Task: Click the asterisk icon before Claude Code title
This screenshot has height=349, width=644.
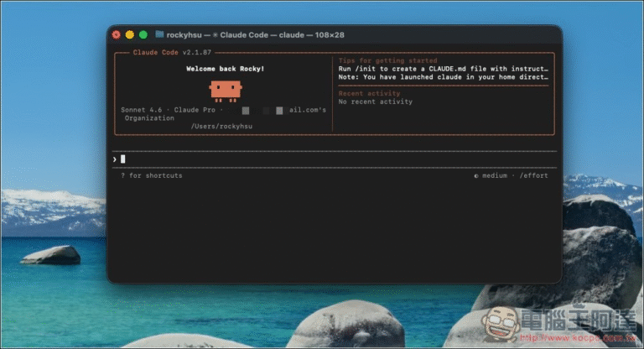Action: tap(215, 35)
